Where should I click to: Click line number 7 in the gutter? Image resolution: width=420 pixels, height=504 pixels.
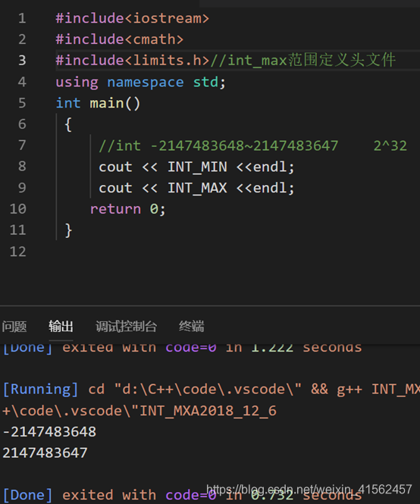coord(22,146)
